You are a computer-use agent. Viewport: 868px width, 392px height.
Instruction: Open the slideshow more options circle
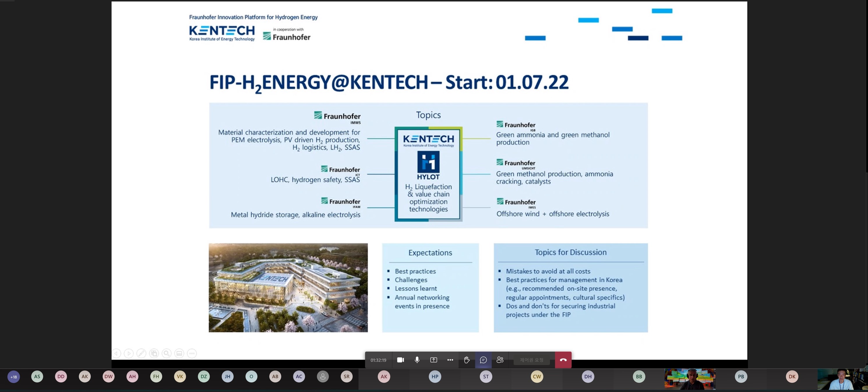coord(192,354)
